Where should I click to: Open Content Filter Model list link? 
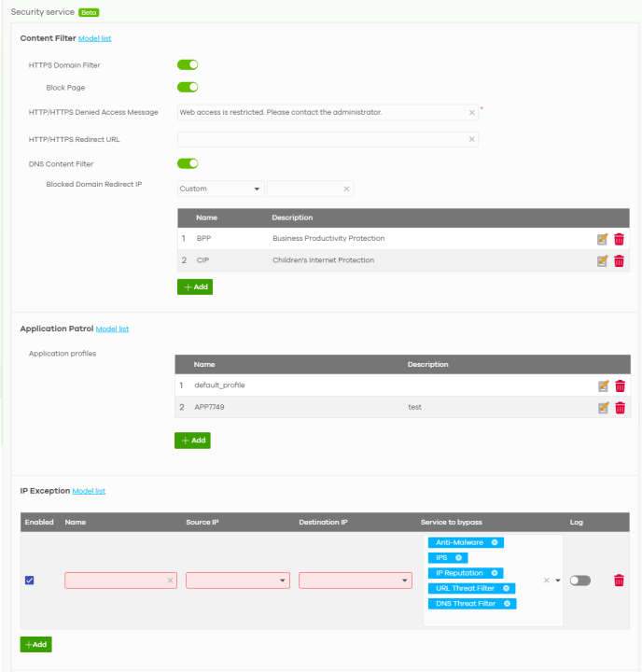pyautogui.click(x=94, y=38)
